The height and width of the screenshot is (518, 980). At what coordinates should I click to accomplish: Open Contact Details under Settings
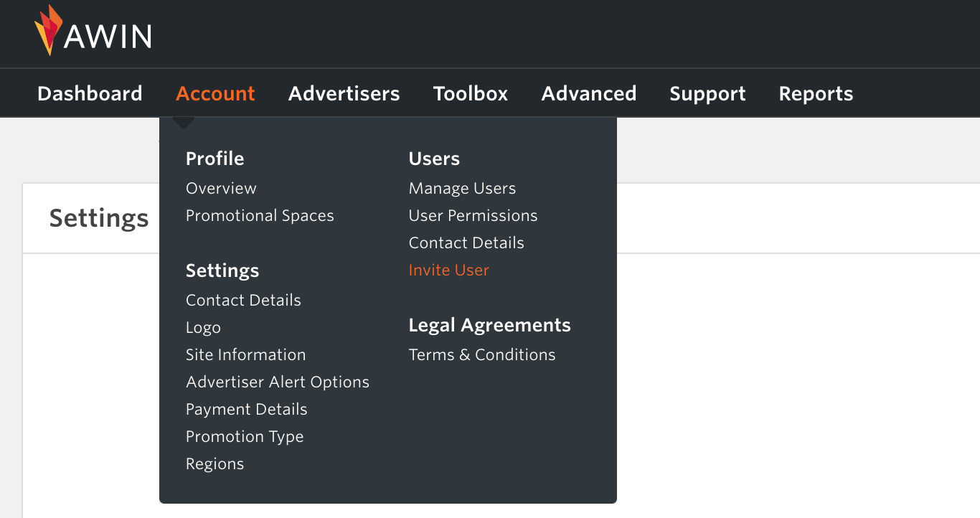click(243, 300)
